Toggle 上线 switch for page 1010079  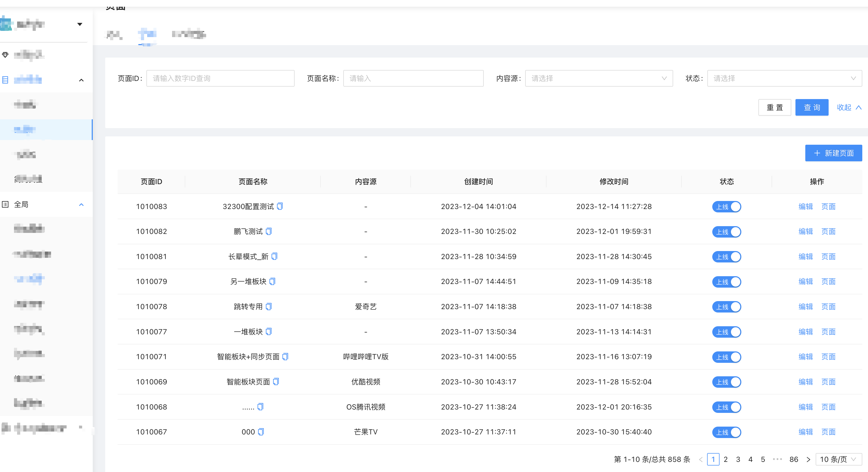point(727,282)
